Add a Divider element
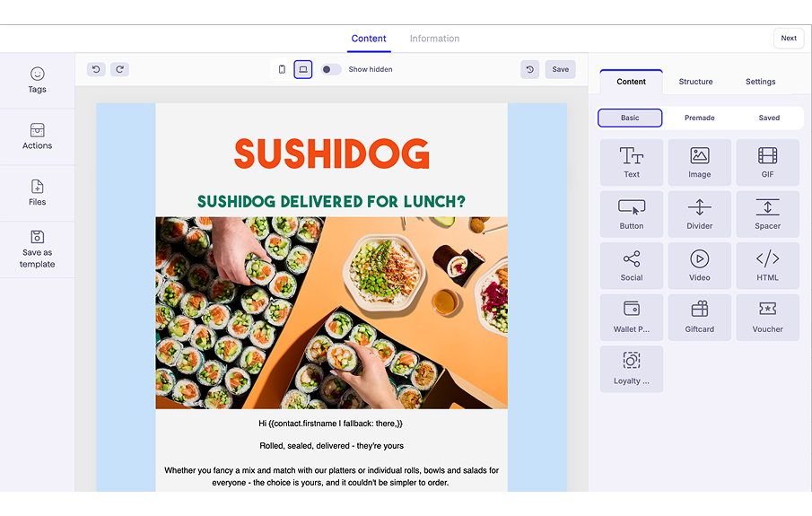Image resolution: width=812 pixels, height=516 pixels. [699, 214]
